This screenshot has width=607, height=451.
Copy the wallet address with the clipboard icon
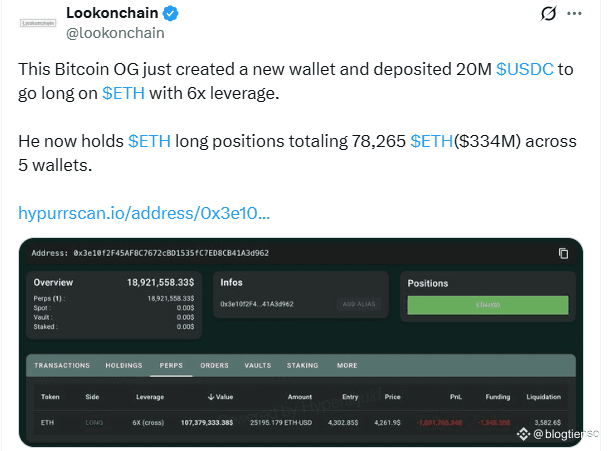(x=563, y=253)
